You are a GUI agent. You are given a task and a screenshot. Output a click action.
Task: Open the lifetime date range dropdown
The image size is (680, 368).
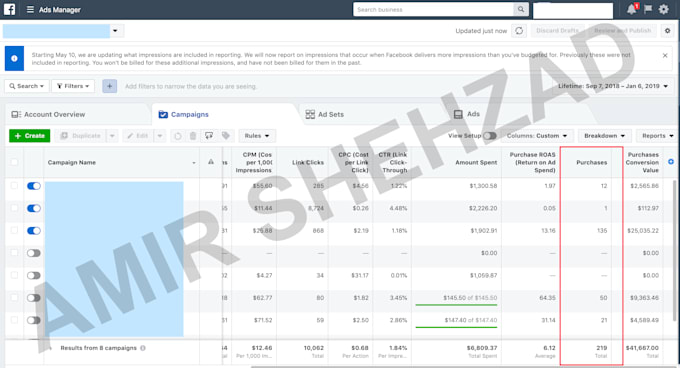tap(613, 86)
